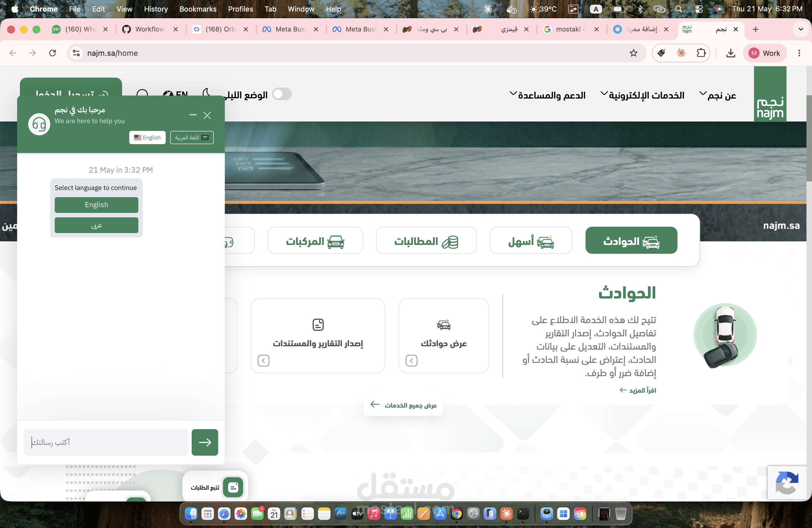Open the History menu
Screen dimensions: 812x528
pos(156,9)
